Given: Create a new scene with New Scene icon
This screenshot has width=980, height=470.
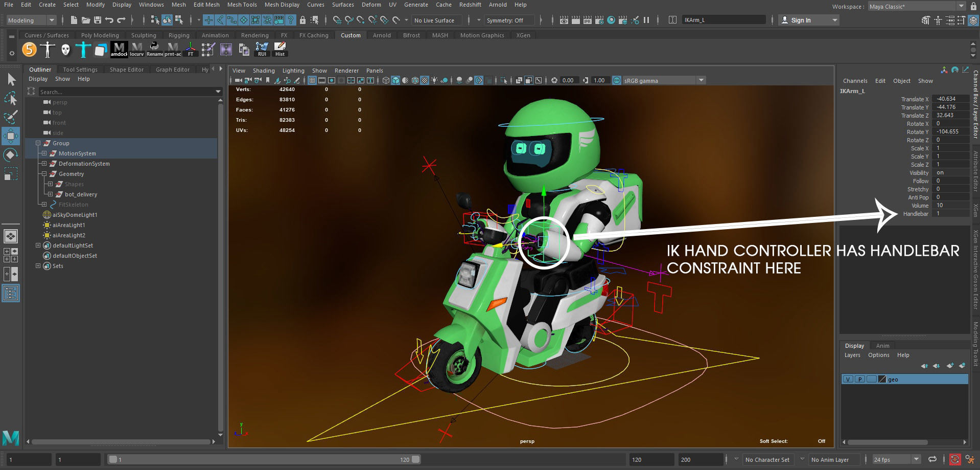Looking at the screenshot, I should (x=74, y=20).
